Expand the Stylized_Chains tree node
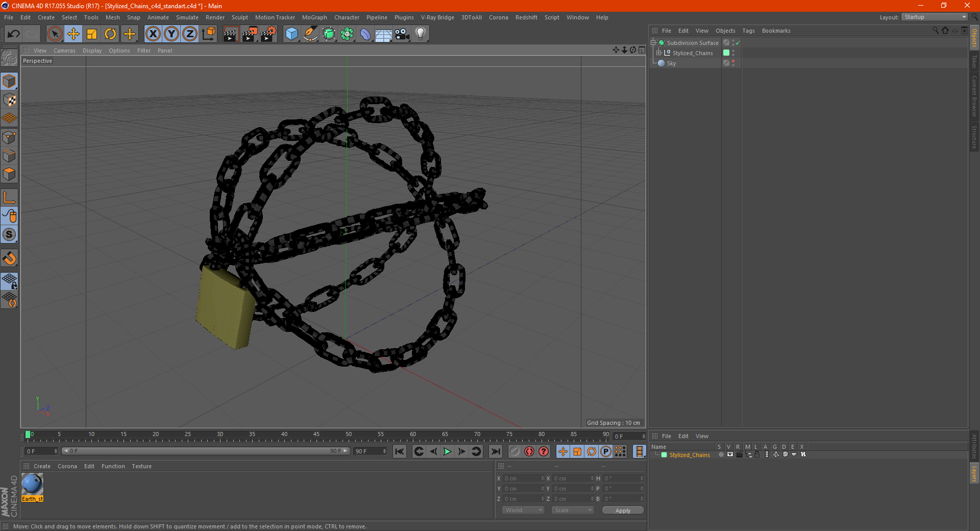Image resolution: width=980 pixels, height=531 pixels. (659, 53)
